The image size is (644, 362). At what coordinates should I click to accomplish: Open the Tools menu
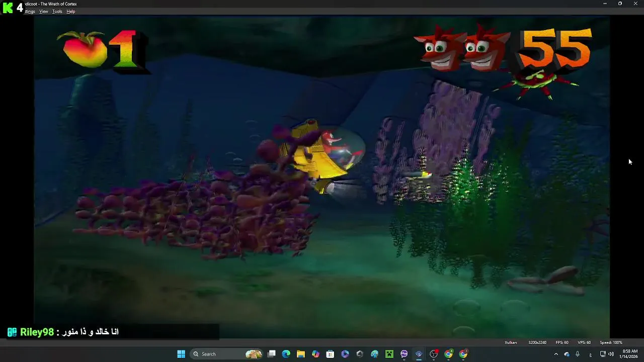[57, 12]
